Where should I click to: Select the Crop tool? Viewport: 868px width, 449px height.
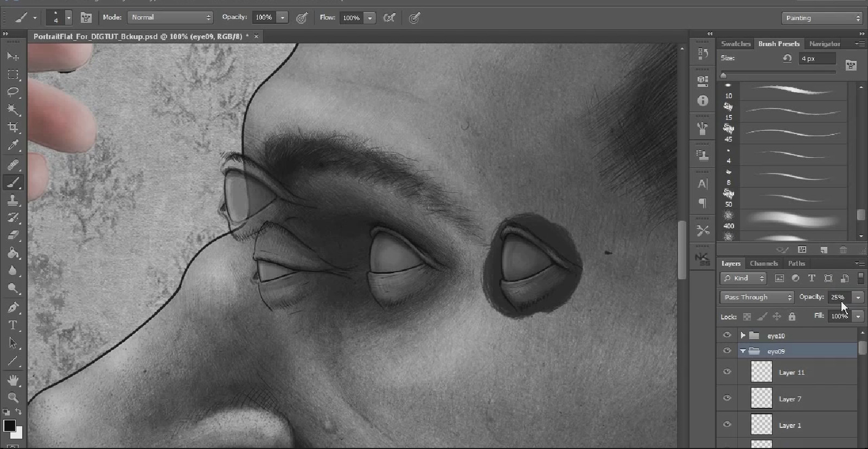point(13,127)
